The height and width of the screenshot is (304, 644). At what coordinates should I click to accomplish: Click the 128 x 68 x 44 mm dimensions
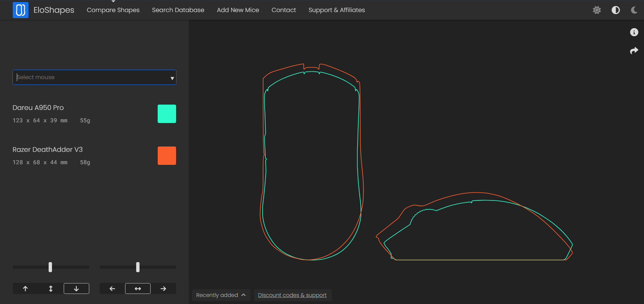pos(40,162)
